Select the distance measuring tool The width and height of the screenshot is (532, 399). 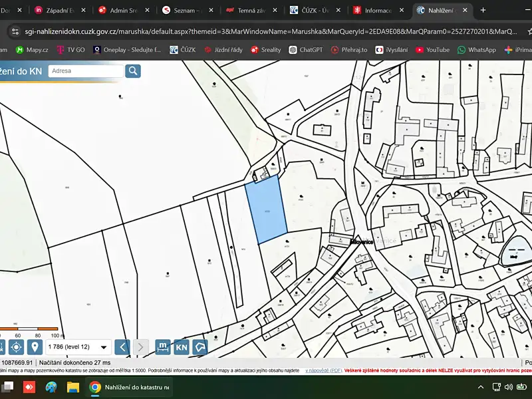[x=163, y=347]
